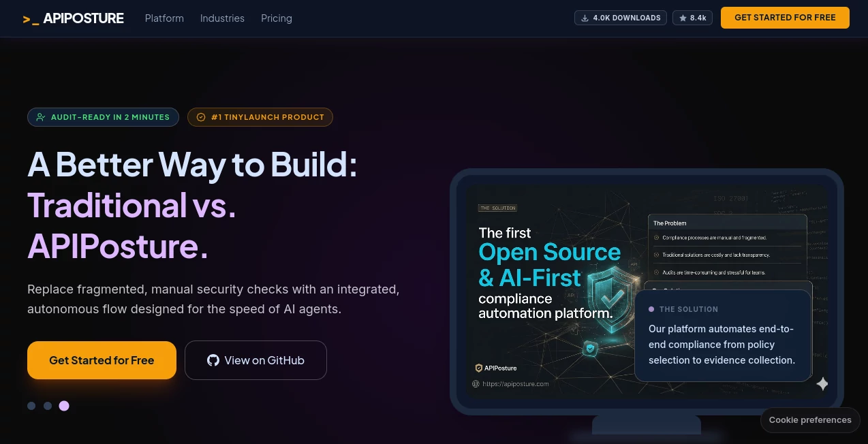Viewport: 868px width, 444px height.
Task: Click the View on GitHub button
Action: coord(255,360)
